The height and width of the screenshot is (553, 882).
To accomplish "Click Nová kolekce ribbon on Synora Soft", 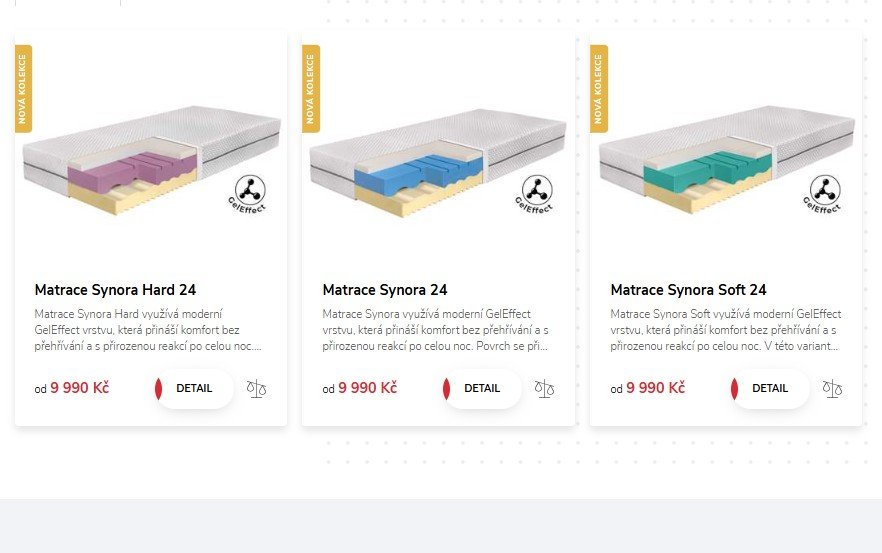I will [x=598, y=89].
